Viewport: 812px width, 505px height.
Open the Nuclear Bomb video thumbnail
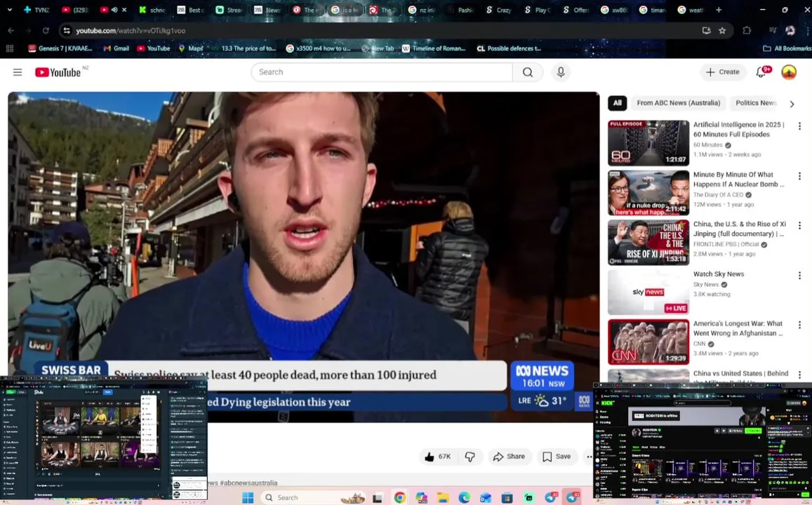[648, 192]
